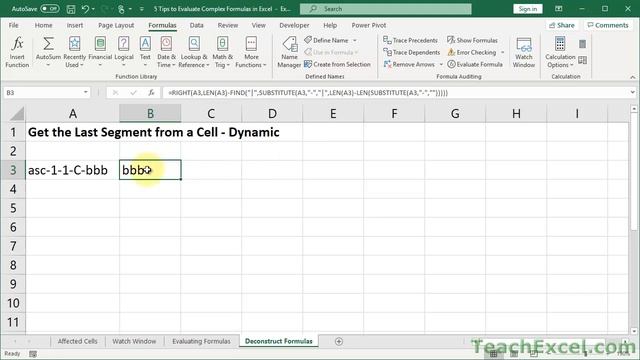Switch to the Data tab
This screenshot has width=640, height=360.
(196, 25)
